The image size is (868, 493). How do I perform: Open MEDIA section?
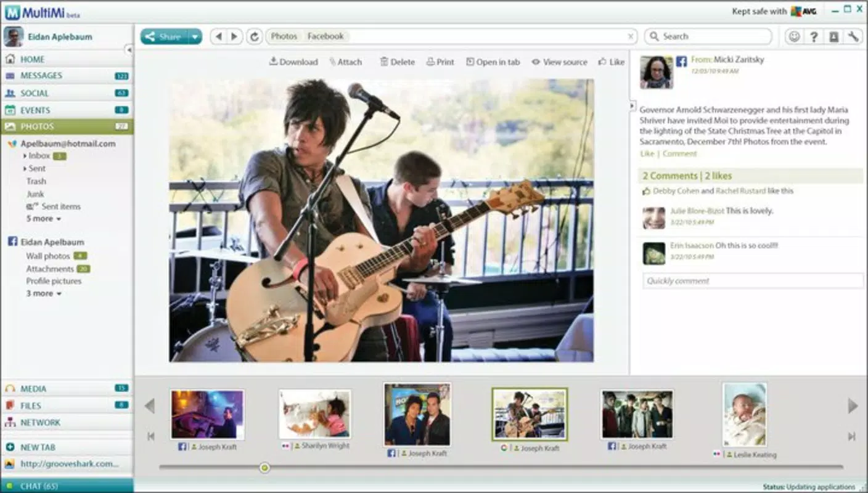tap(67, 389)
